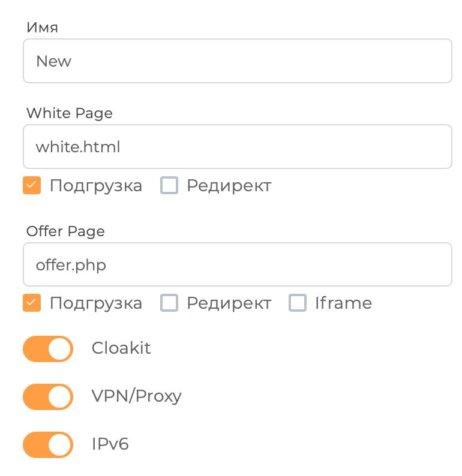Click the Редирект label under White Page
Viewport: 462px width, 476px height.
point(229,186)
